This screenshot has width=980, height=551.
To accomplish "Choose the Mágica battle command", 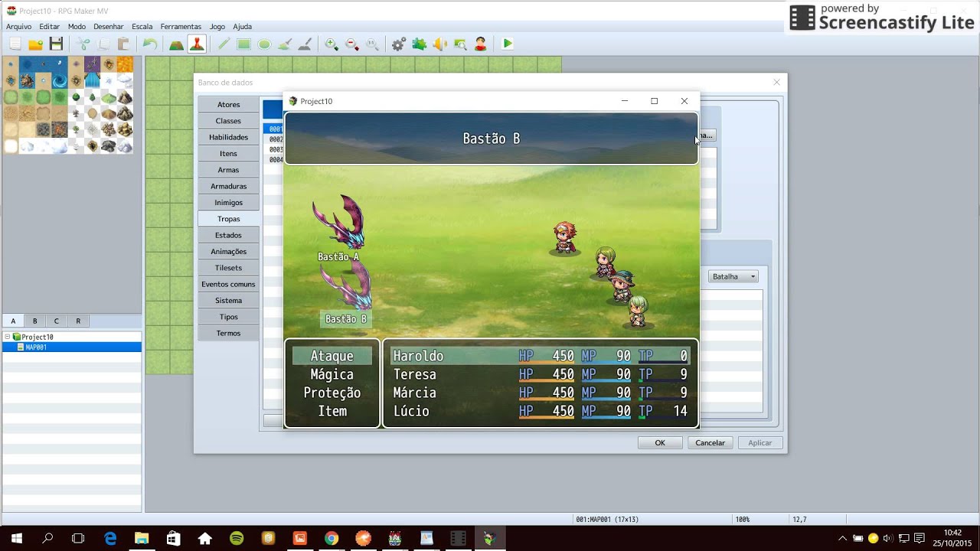I will point(332,374).
